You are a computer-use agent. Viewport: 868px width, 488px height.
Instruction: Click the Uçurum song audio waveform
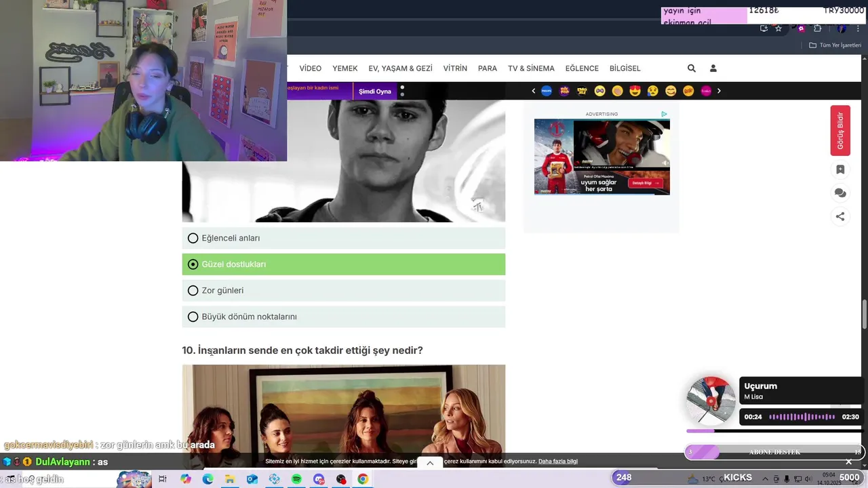pyautogui.click(x=802, y=417)
